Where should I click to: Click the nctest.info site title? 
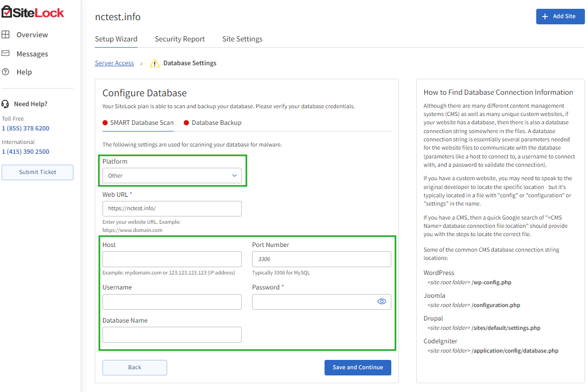coord(117,17)
